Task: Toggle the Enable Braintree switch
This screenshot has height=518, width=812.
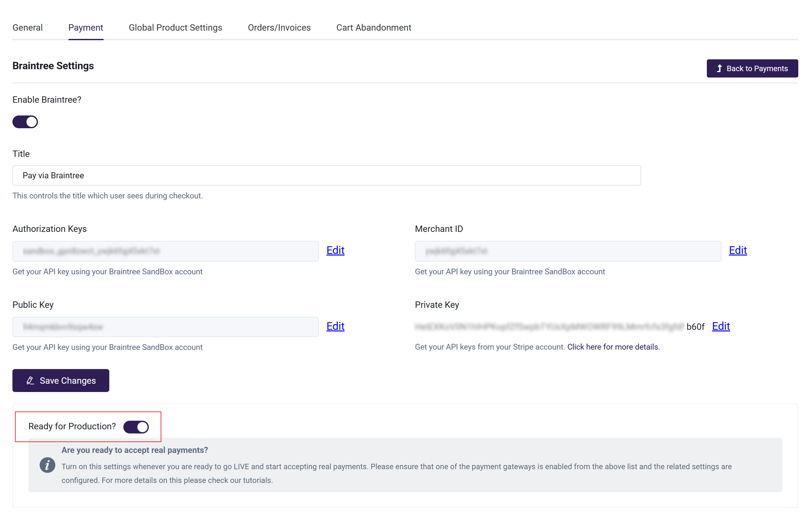Action: [25, 122]
